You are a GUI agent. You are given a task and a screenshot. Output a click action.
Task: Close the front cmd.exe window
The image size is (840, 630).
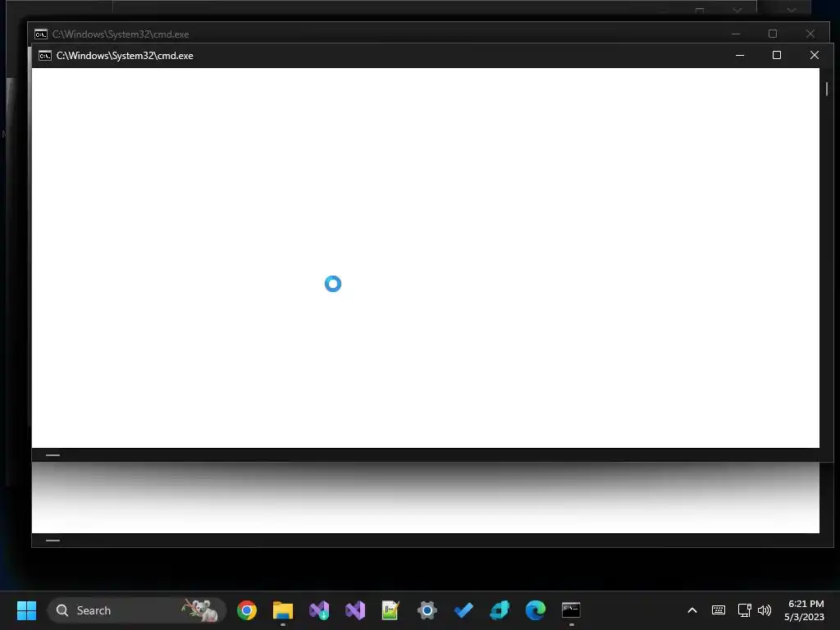(815, 55)
